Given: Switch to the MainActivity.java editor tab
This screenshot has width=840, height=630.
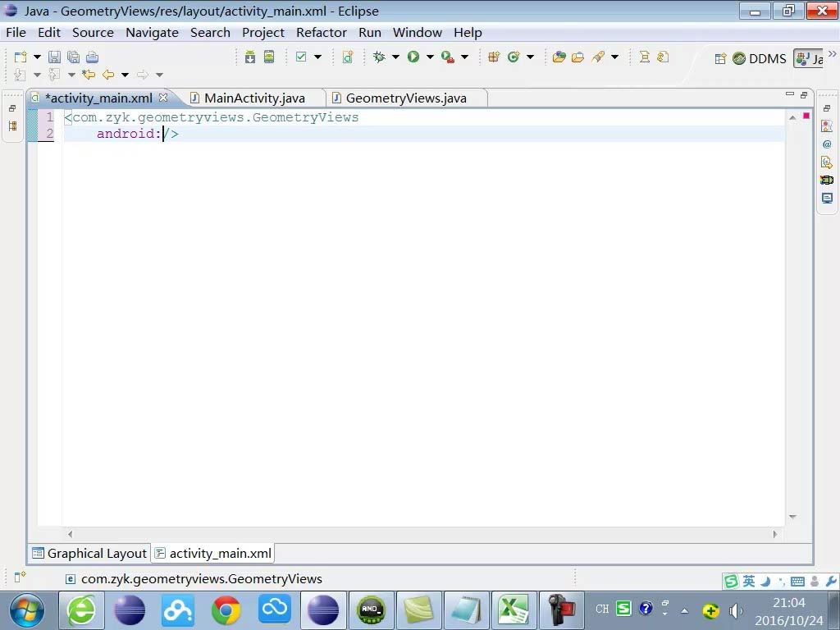Looking at the screenshot, I should 254,98.
